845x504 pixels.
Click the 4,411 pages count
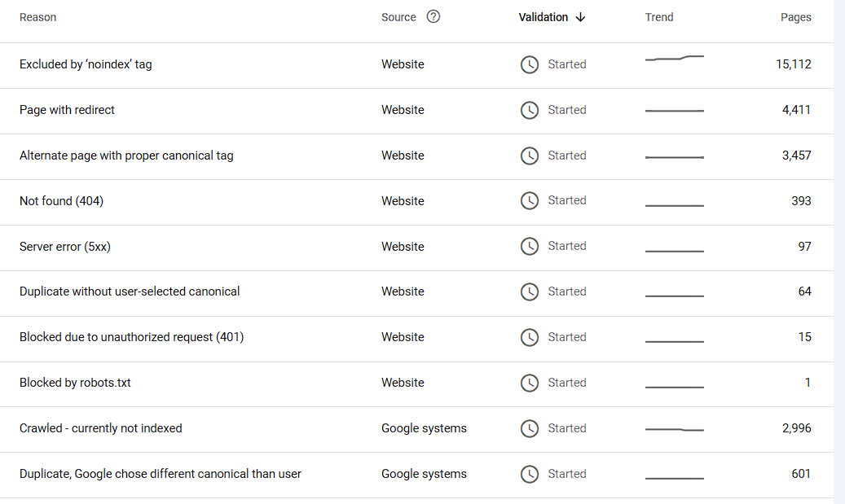(796, 110)
